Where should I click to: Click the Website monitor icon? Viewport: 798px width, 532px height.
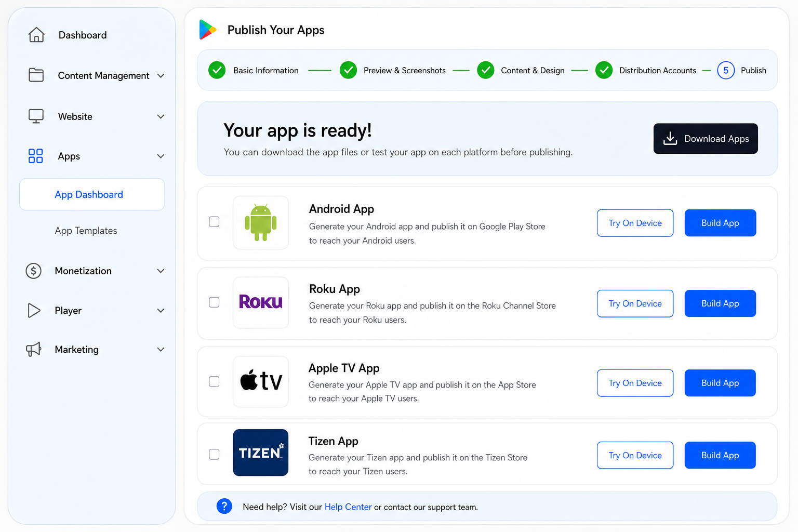tap(36, 116)
